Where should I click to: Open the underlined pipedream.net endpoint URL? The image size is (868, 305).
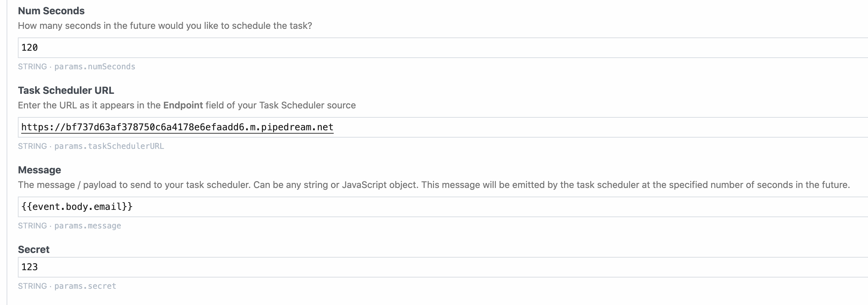tap(177, 127)
